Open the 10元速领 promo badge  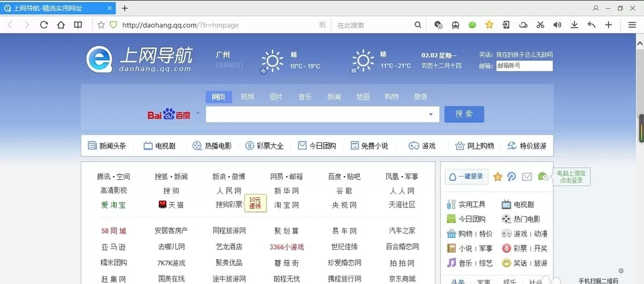pyautogui.click(x=255, y=203)
